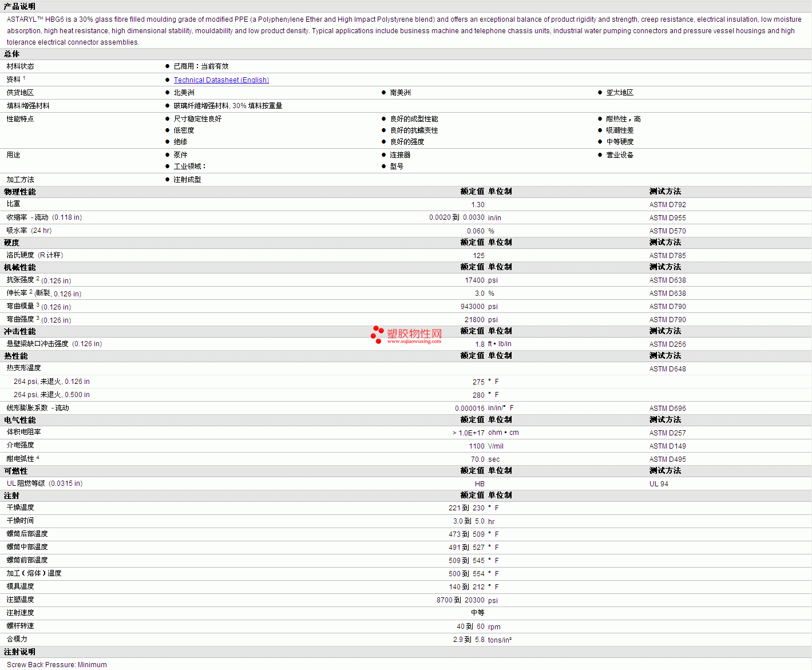Click ASTM D495 test method

tap(667, 459)
